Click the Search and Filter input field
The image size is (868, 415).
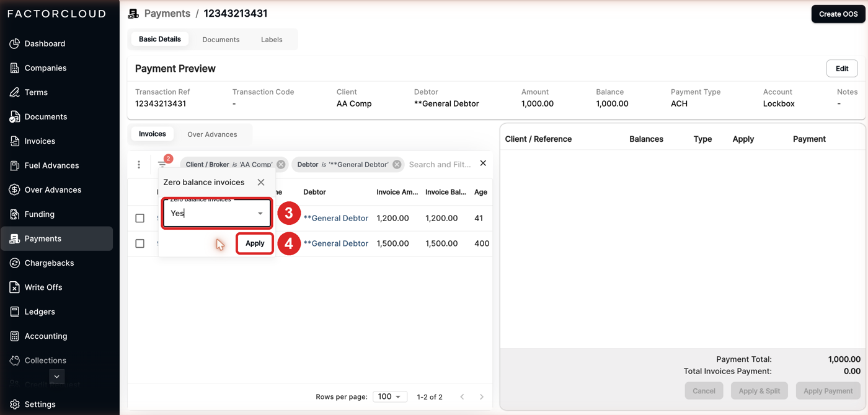click(440, 165)
